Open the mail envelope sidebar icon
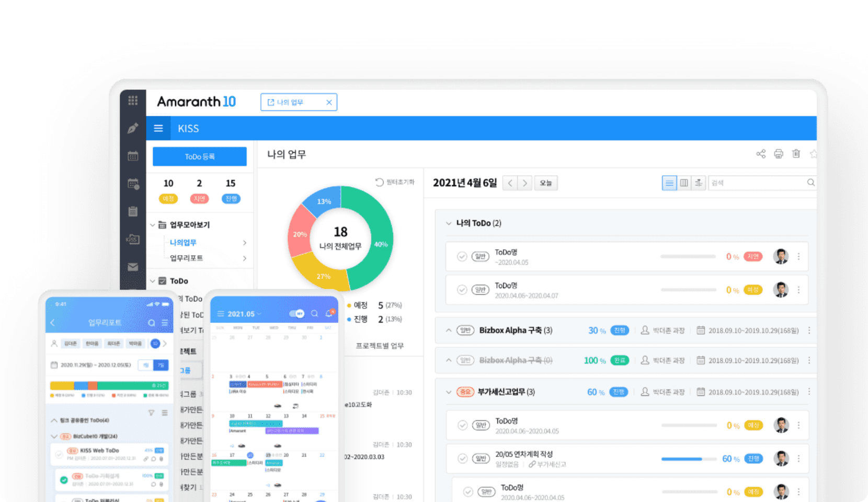The image size is (868, 502). 133,267
